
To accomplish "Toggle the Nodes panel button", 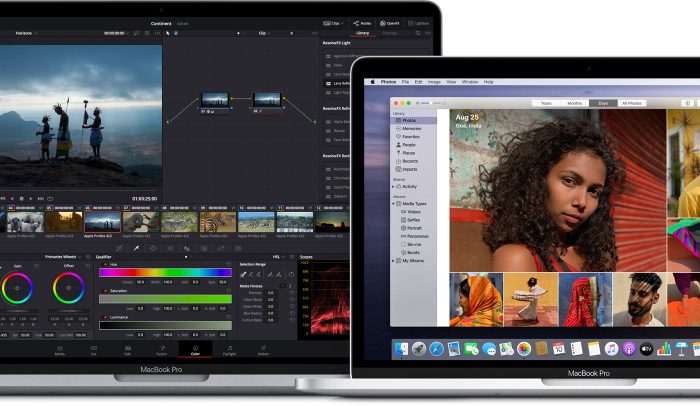I will [362, 23].
